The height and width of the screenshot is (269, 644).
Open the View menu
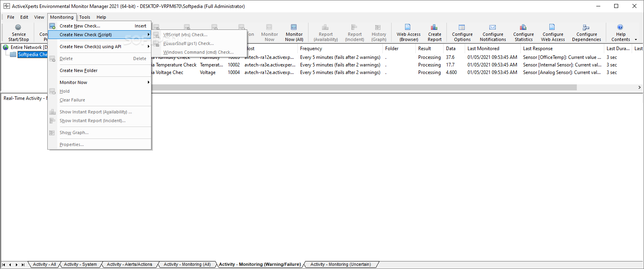(x=39, y=17)
